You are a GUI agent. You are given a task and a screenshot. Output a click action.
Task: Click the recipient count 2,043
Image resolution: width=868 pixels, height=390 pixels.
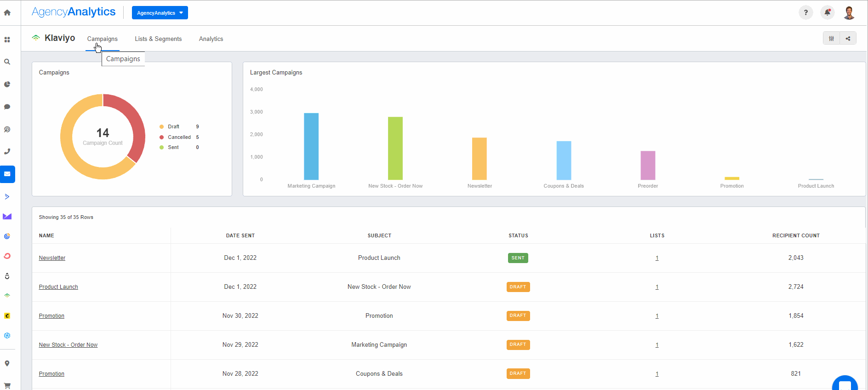(796, 258)
